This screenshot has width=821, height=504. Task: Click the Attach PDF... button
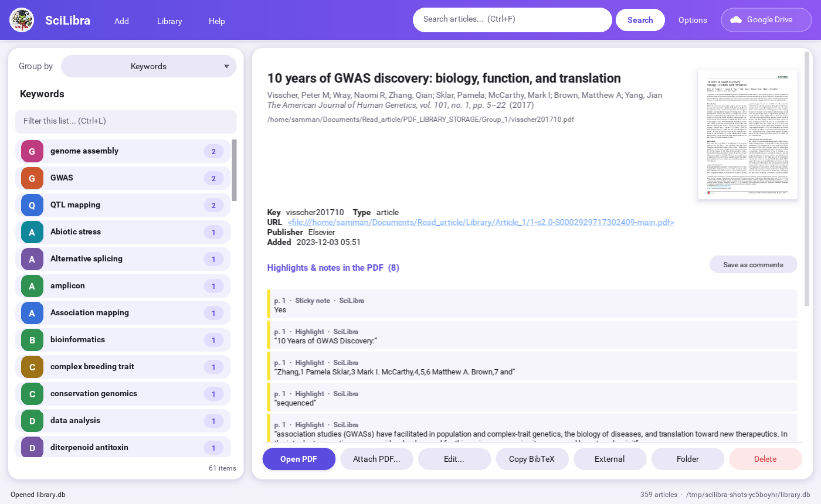point(376,459)
